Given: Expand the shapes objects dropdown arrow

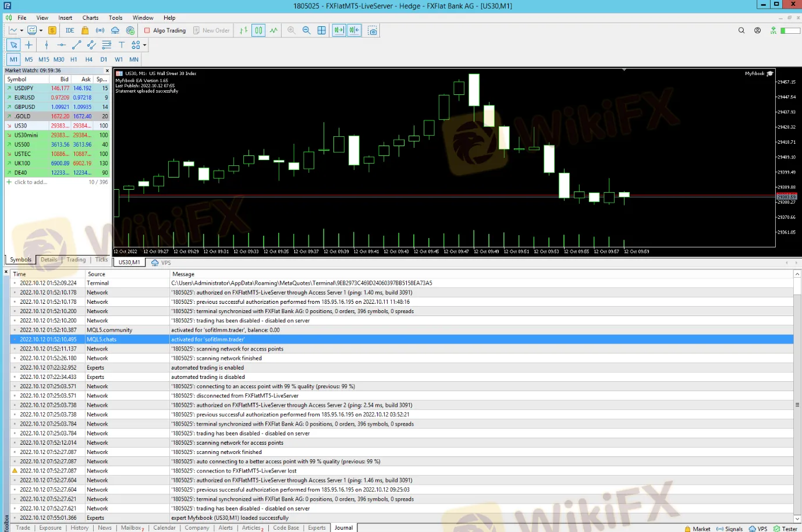Looking at the screenshot, I should tap(144, 45).
